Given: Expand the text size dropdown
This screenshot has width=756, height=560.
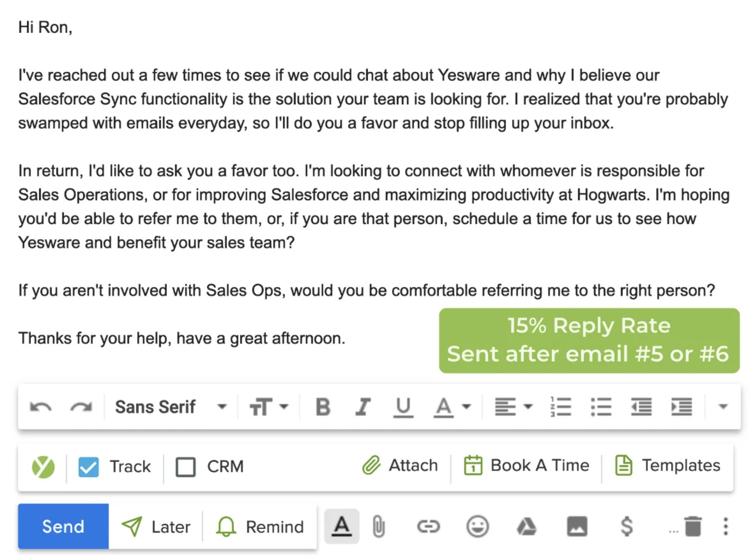Looking at the screenshot, I should 268,407.
